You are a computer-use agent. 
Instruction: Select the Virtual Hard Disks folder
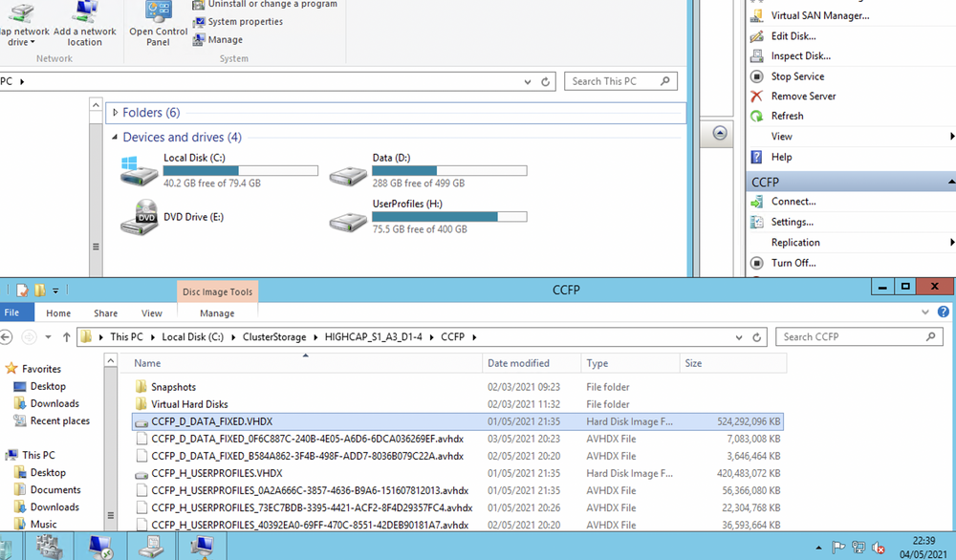(189, 404)
